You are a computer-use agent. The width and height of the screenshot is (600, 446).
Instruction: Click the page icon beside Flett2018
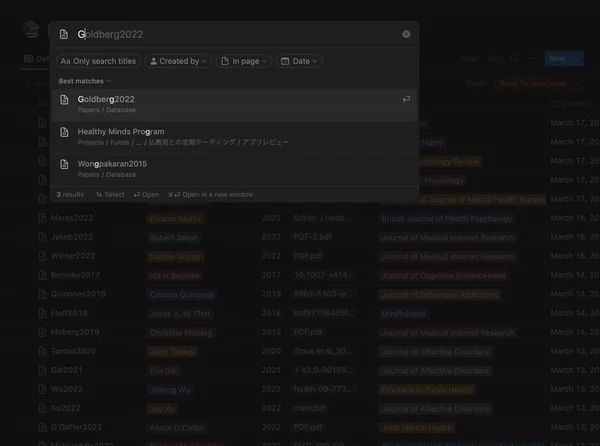click(x=42, y=313)
